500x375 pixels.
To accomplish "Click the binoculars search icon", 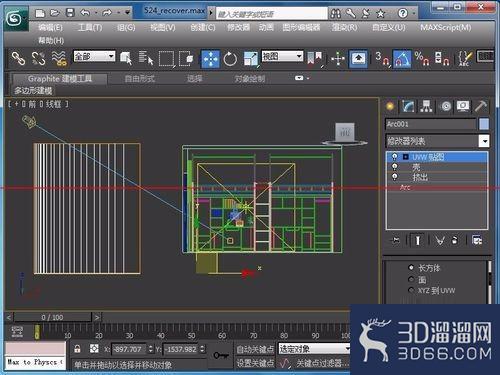I will pyautogui.click(x=336, y=14).
